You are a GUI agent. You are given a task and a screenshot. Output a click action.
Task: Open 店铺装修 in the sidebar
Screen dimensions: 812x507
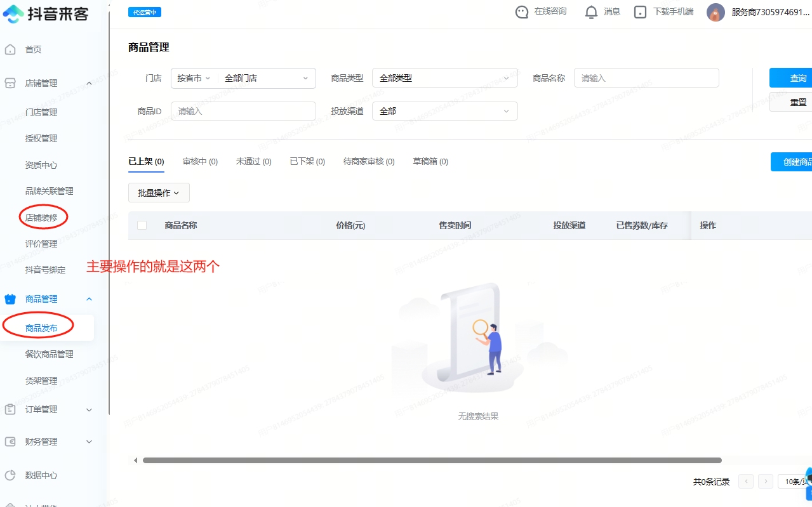tap(41, 217)
